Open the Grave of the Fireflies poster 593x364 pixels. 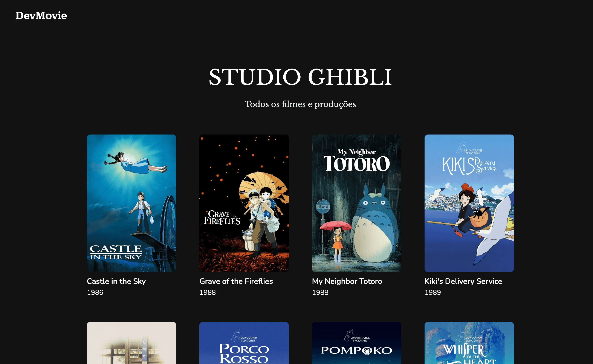pos(244,203)
